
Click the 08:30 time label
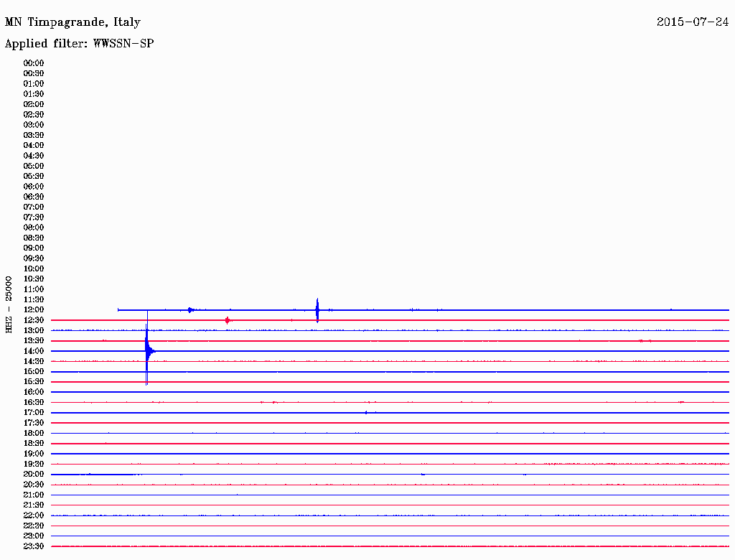tap(33, 238)
